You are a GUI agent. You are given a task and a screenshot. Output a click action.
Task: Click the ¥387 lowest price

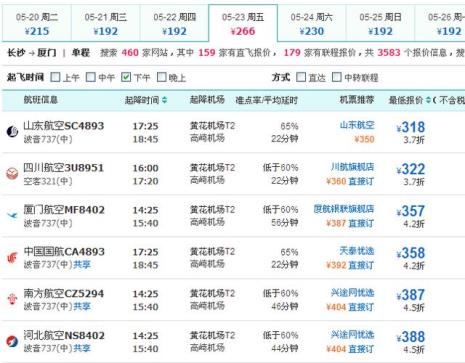tap(411, 295)
